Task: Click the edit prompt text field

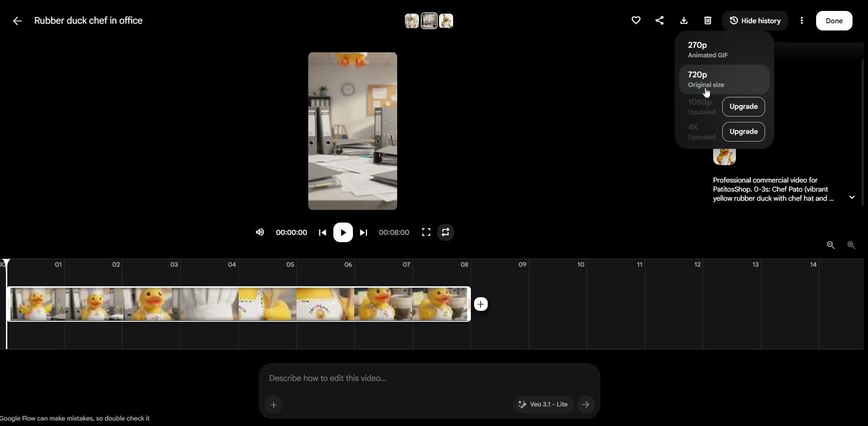Action: (429, 378)
